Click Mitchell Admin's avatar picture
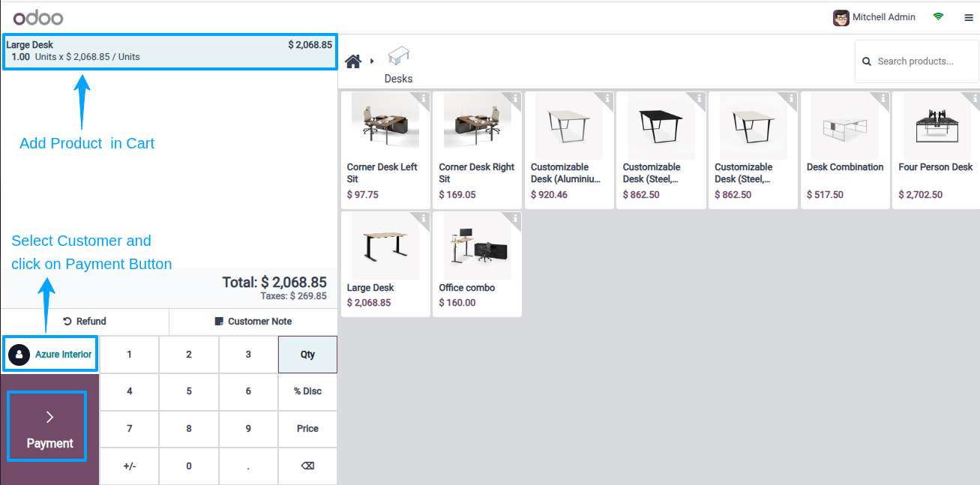 point(841,17)
